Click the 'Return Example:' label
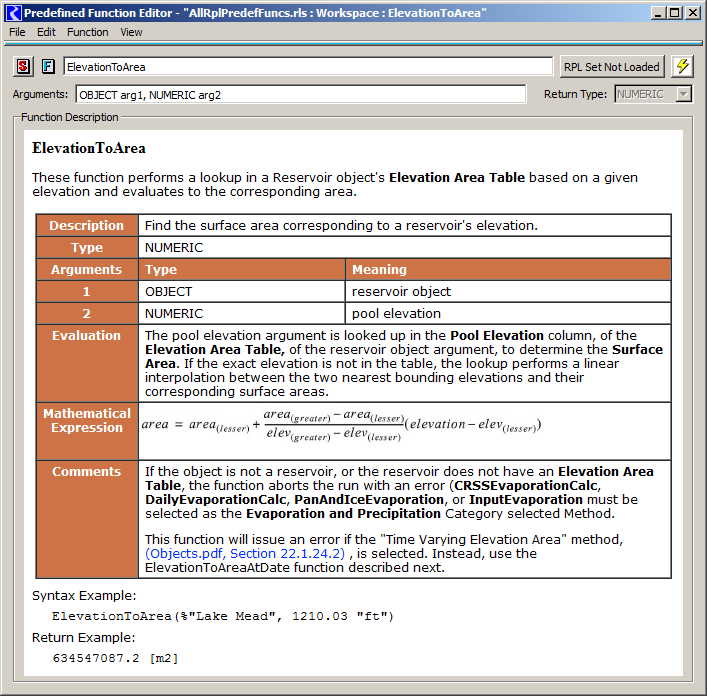Image resolution: width=707 pixels, height=696 pixels. click(x=83, y=638)
